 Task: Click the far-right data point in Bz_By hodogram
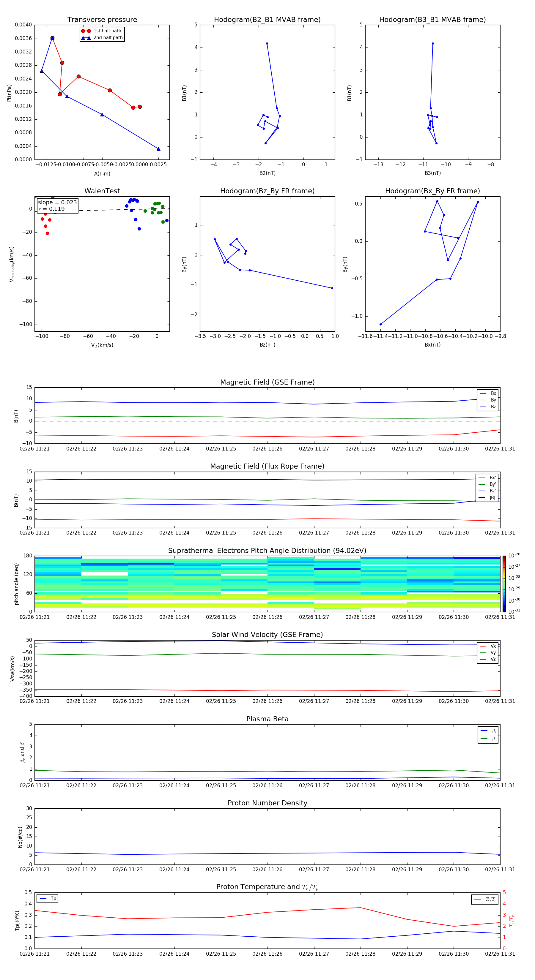coord(332,288)
